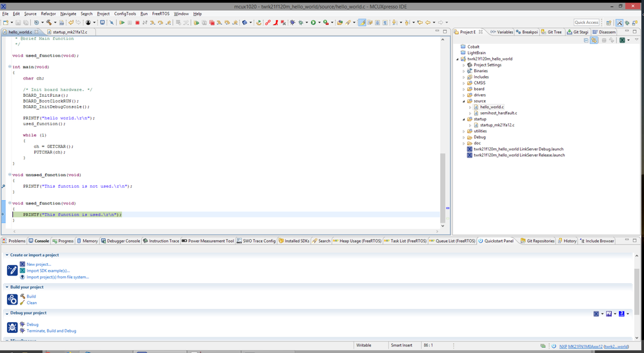Select semihost_hardfault.c in project tree
The height and width of the screenshot is (353, 644).
pos(498,113)
